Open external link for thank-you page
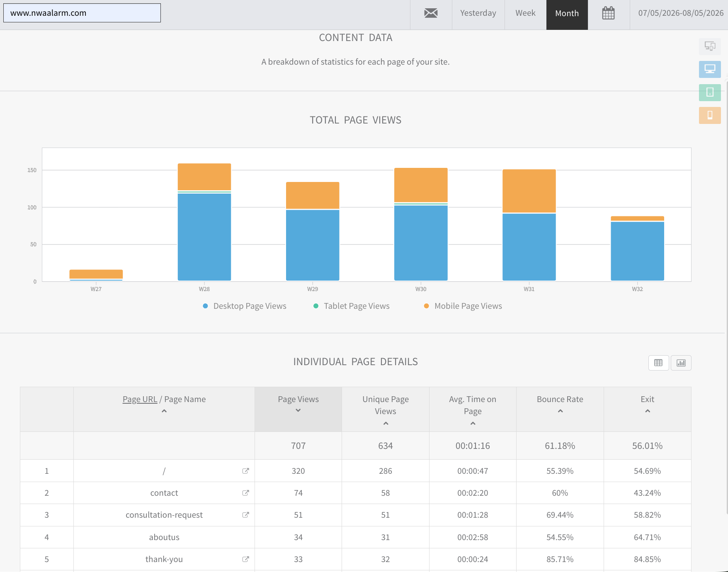This screenshot has height=572, width=728. click(245, 559)
